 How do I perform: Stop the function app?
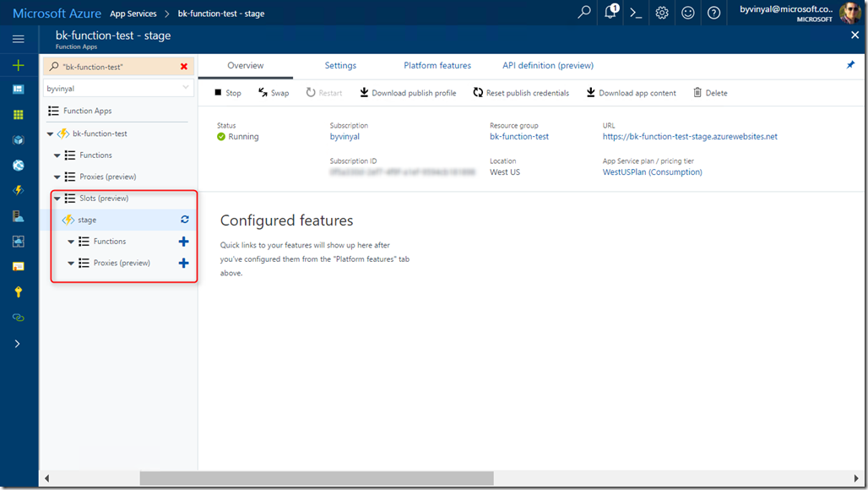point(227,93)
